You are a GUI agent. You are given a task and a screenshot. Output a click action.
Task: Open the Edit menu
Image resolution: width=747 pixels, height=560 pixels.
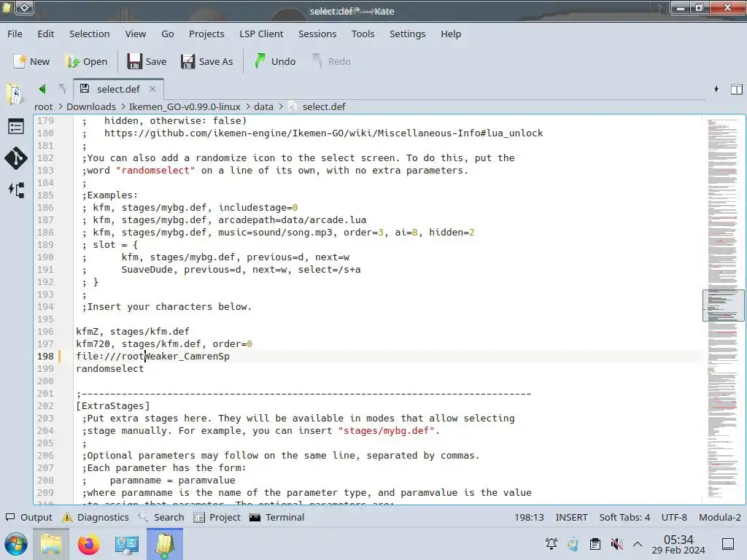coord(46,34)
